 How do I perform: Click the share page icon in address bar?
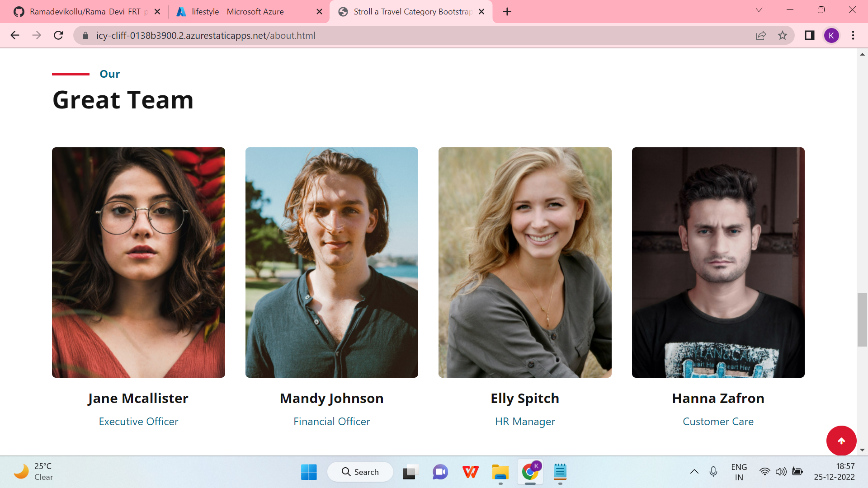[x=761, y=35]
